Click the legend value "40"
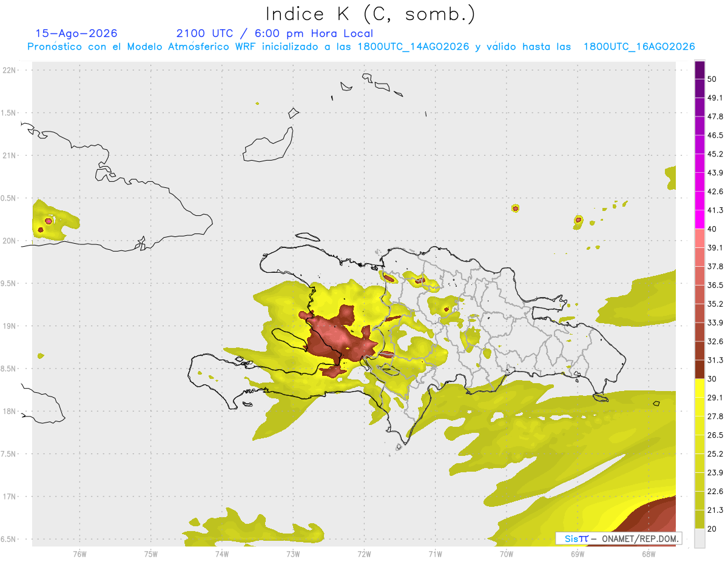This screenshot has height=562, width=728. point(712,229)
